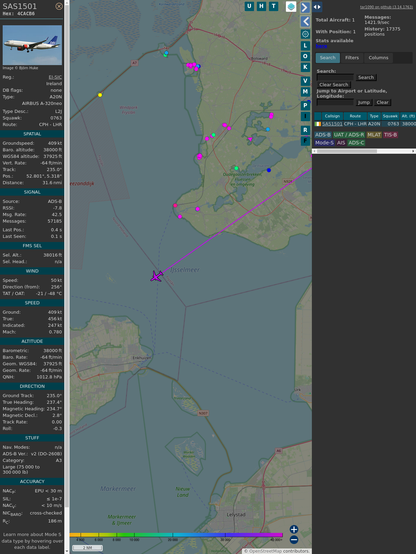Click the Clear Search button

[x=334, y=84]
